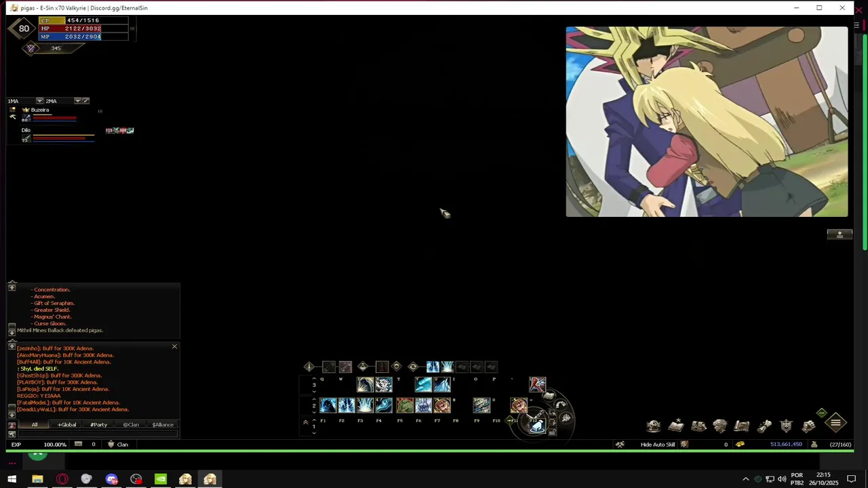Click the chat input field

coord(97,434)
